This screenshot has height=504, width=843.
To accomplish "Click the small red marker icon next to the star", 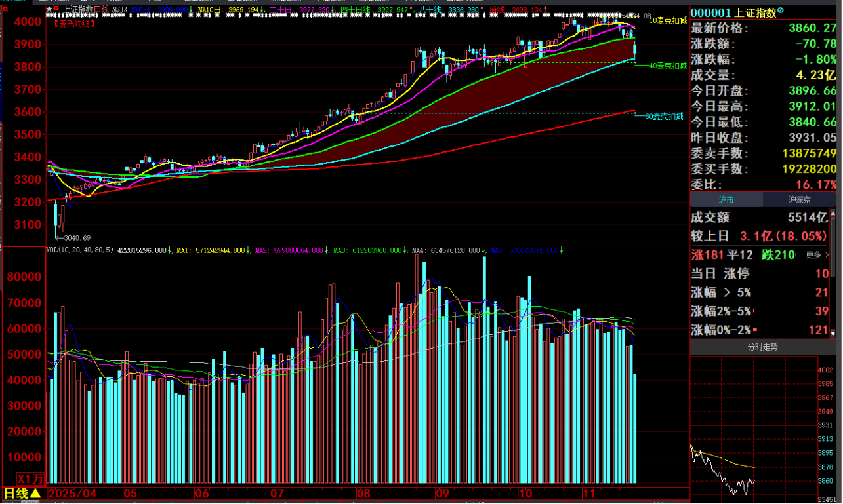I will 57,9.
